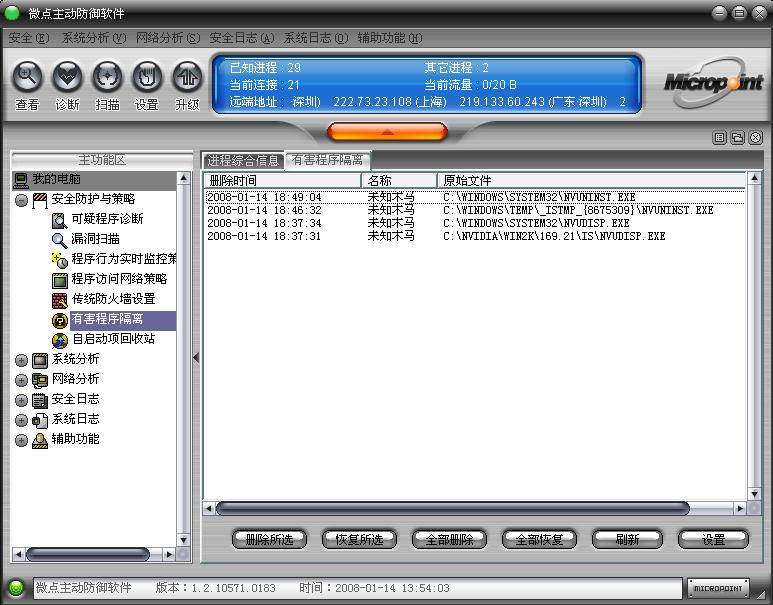This screenshot has width=773, height=605.
Task: Select the 有害程序隔离 tab
Action: 328,160
